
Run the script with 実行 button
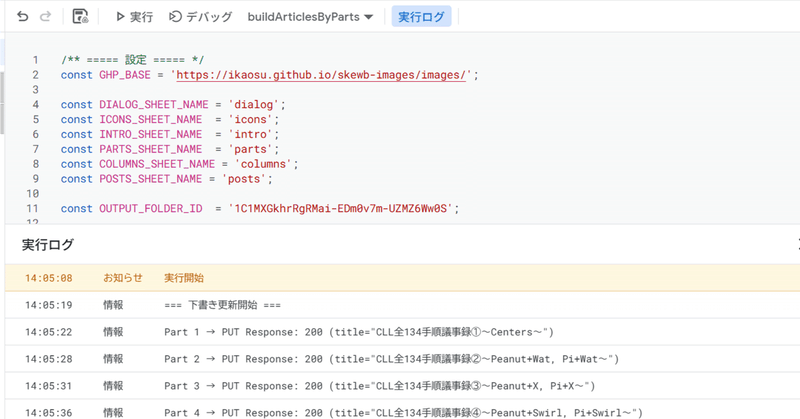(134, 17)
